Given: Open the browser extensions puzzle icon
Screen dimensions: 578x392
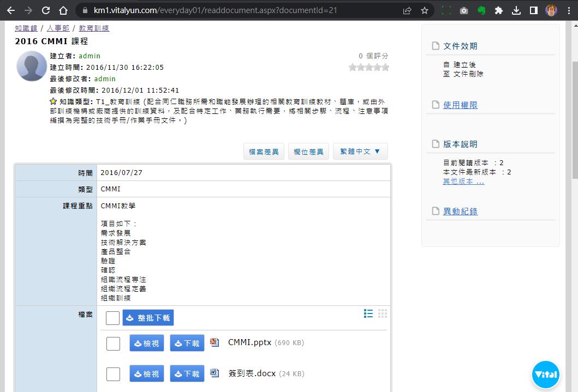Looking at the screenshot, I should [498, 10].
